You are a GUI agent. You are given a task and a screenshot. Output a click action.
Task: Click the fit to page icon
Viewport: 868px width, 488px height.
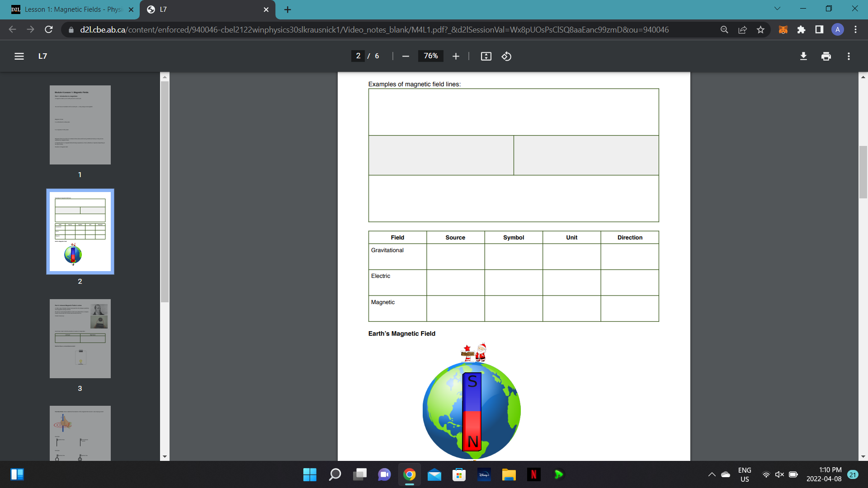(486, 56)
